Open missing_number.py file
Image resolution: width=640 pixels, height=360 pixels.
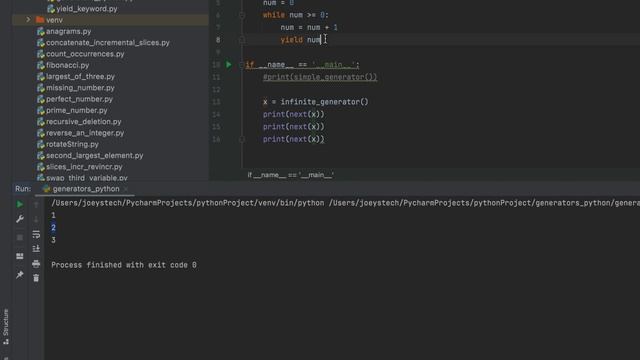(x=80, y=88)
